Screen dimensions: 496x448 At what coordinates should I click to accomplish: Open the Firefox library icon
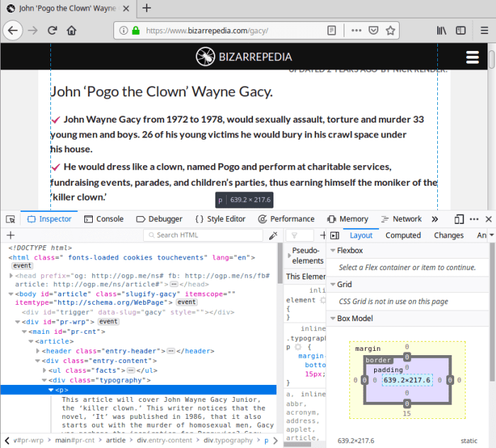[x=441, y=30]
